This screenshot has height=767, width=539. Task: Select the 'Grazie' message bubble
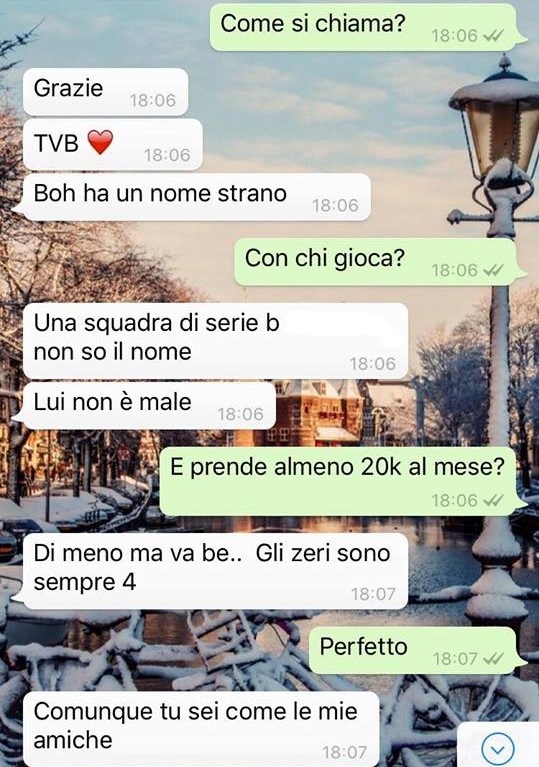tap(106, 92)
